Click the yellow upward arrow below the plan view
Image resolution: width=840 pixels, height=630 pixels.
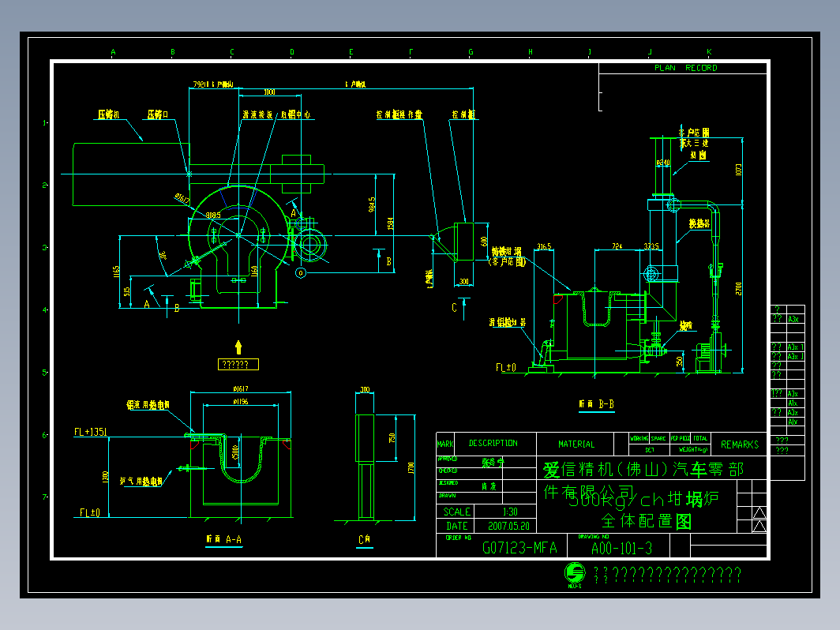pos(238,347)
